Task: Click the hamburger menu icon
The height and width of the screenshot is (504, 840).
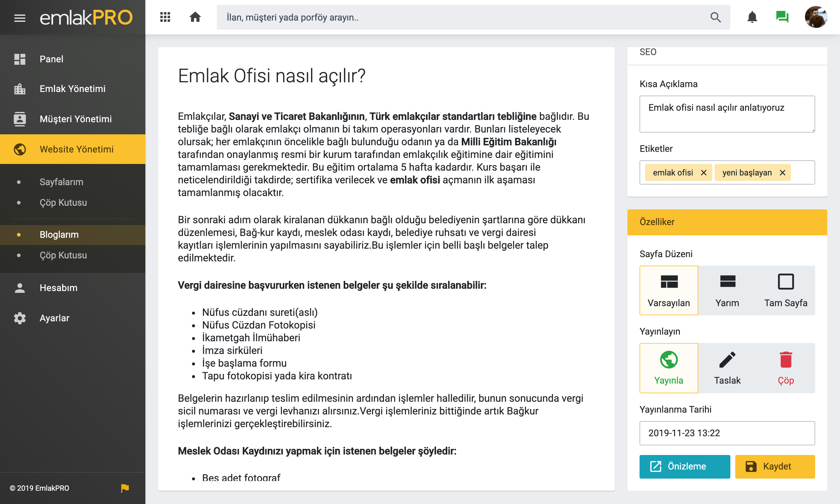Action: (x=20, y=18)
